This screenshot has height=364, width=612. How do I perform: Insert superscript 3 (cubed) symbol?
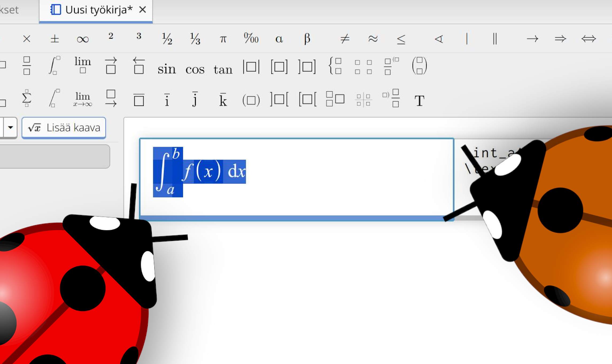click(x=139, y=36)
